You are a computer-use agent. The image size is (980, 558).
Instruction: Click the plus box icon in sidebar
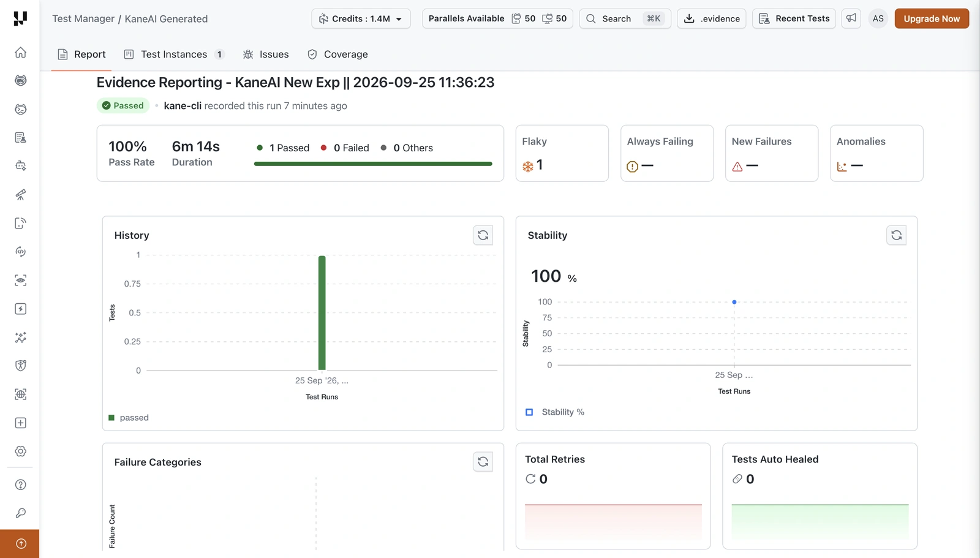point(20,423)
